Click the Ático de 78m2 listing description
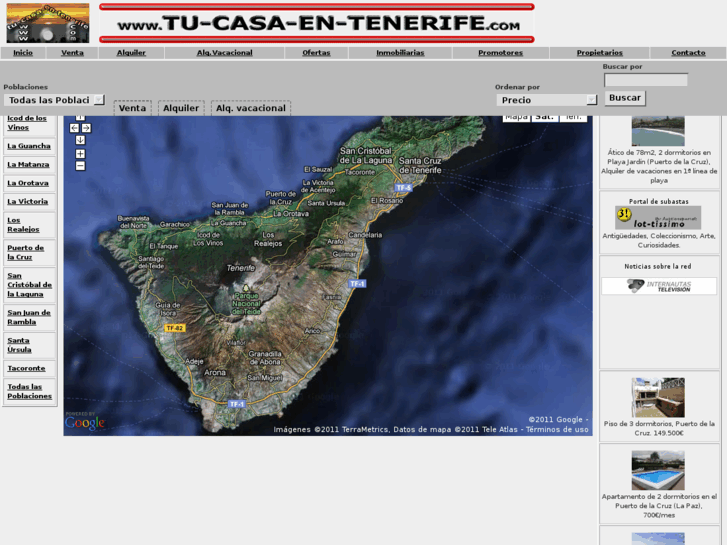This screenshot has height=545, width=727. click(659, 166)
